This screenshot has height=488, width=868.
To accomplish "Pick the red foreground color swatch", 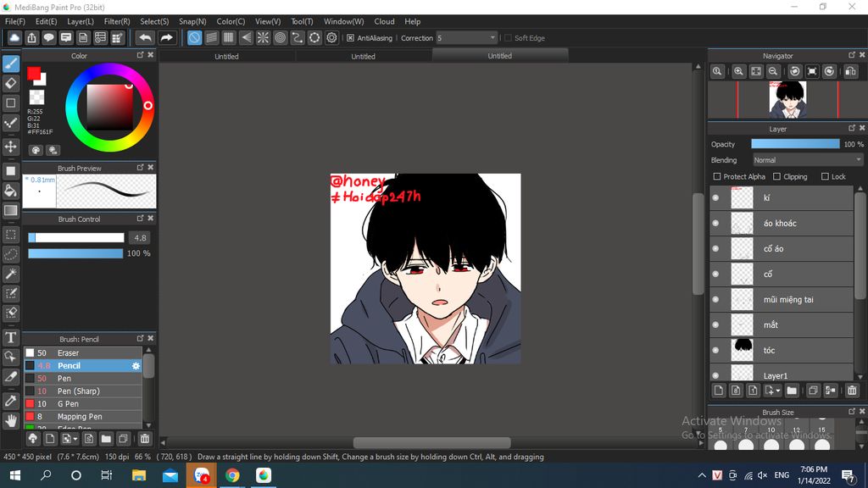I will point(34,74).
